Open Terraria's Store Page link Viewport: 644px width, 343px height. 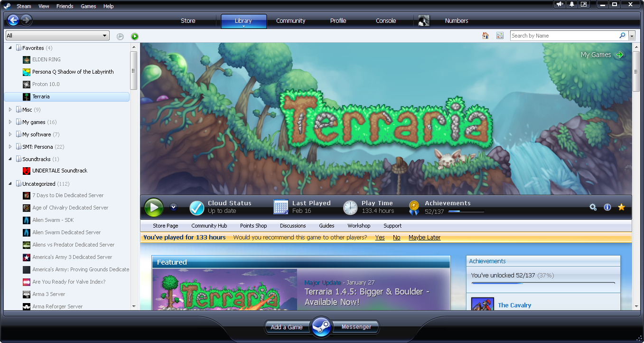pyautogui.click(x=166, y=226)
